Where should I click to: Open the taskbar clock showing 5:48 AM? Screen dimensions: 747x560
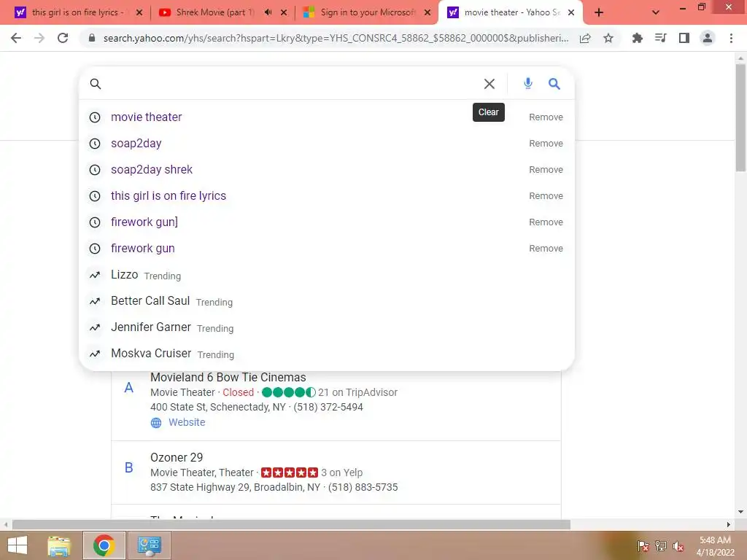pyautogui.click(x=715, y=546)
